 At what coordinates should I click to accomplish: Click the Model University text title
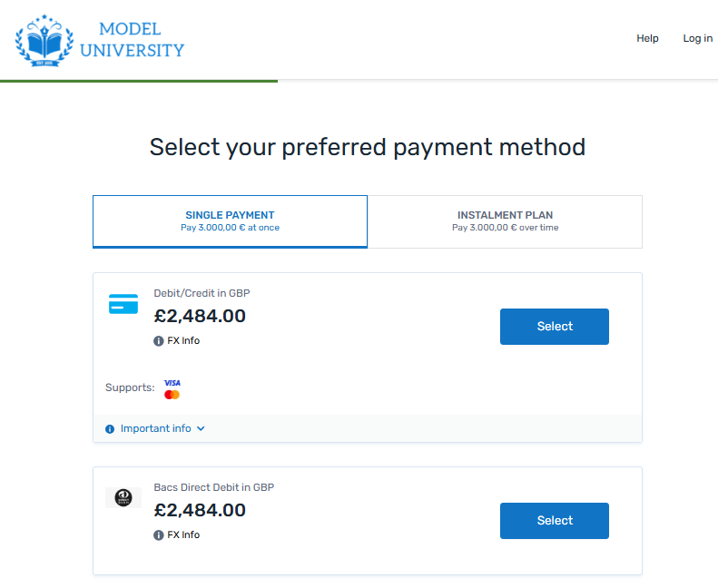(132, 40)
